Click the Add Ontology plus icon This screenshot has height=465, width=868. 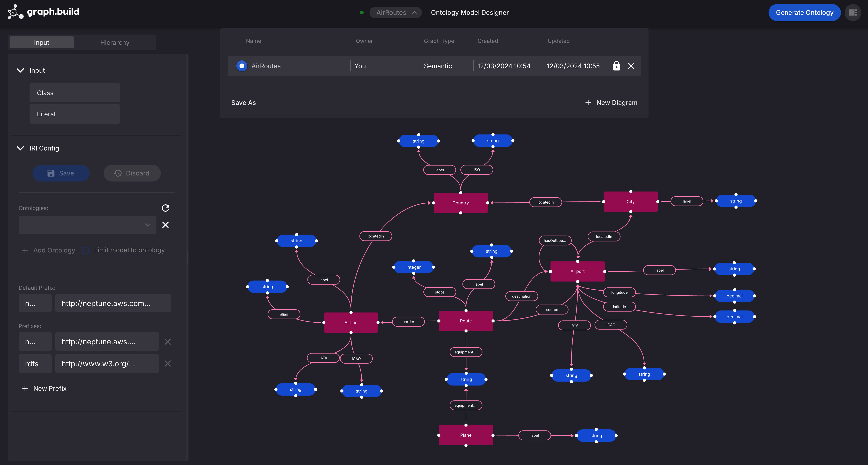(25, 250)
